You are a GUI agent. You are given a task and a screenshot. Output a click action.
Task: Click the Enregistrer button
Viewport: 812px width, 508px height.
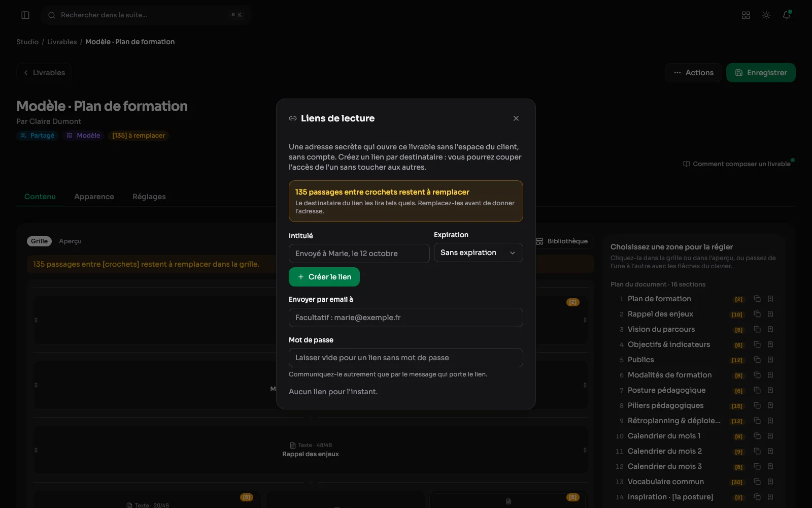click(761, 73)
